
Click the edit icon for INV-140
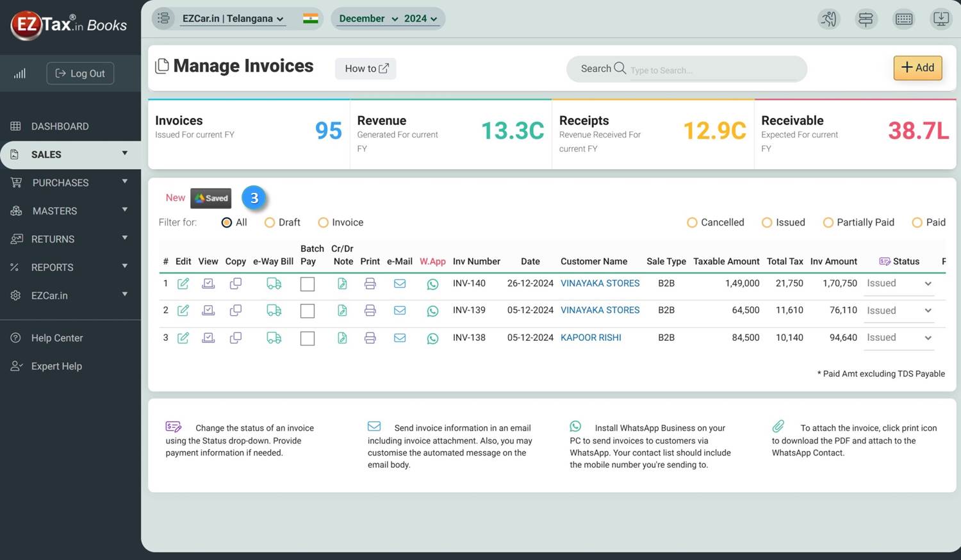coord(183,283)
